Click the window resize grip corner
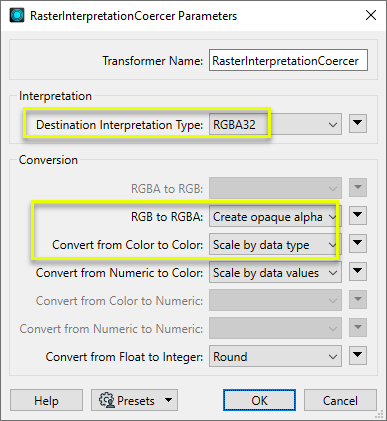 click(x=379, y=414)
